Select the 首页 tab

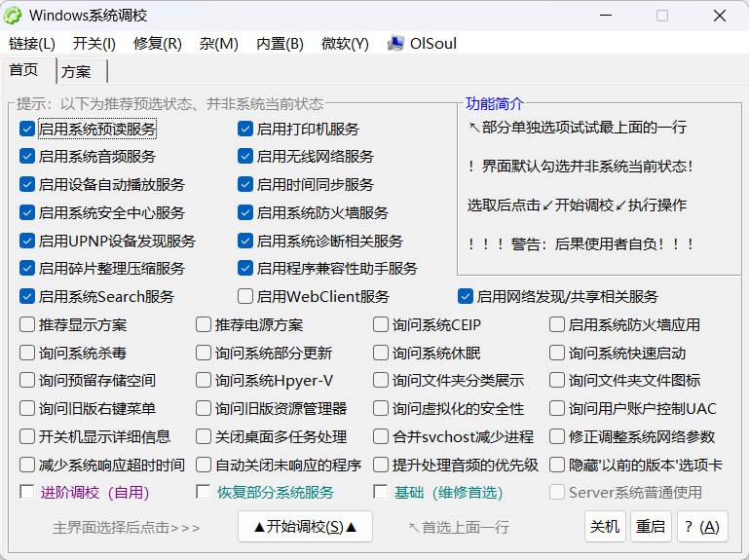coord(23,70)
